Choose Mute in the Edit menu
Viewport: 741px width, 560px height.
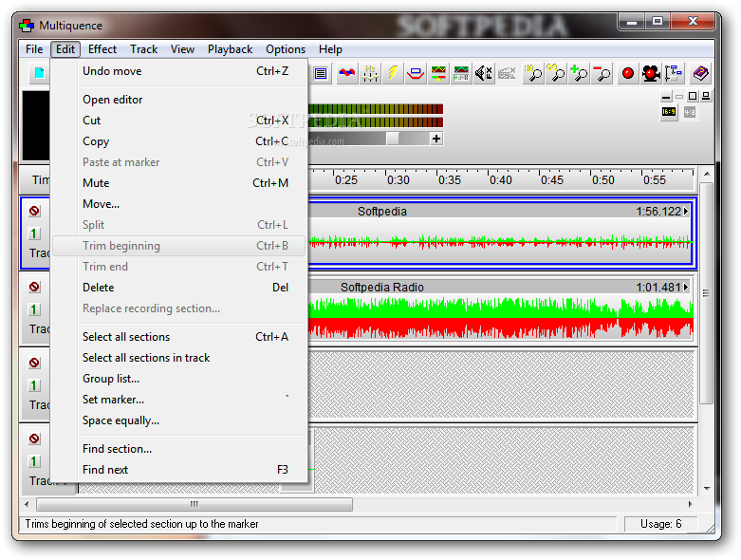click(x=179, y=183)
